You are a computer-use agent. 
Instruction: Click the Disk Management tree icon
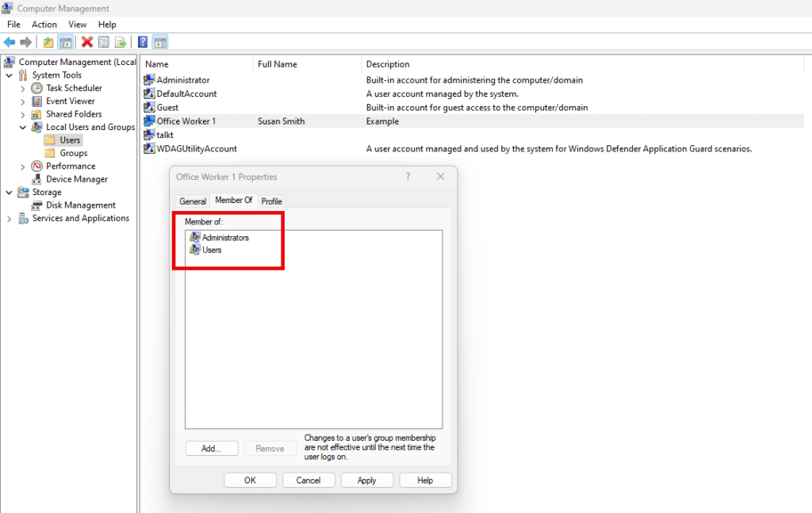click(36, 205)
